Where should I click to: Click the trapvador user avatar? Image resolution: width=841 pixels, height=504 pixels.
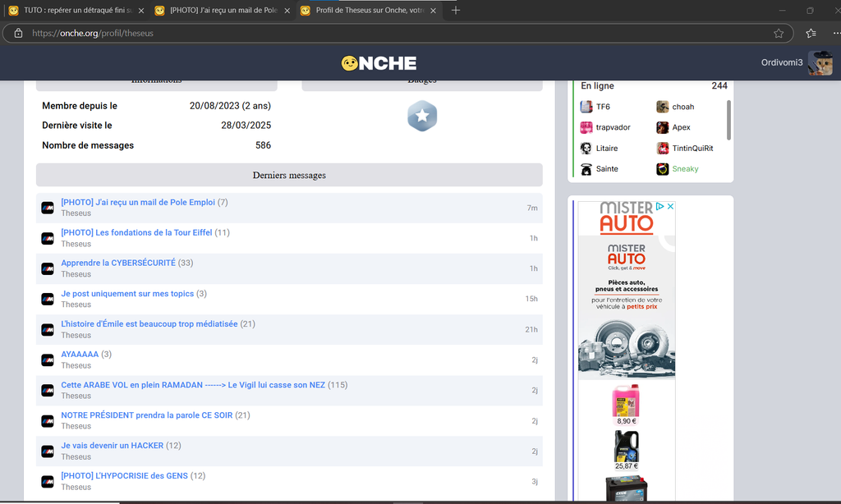pos(586,127)
